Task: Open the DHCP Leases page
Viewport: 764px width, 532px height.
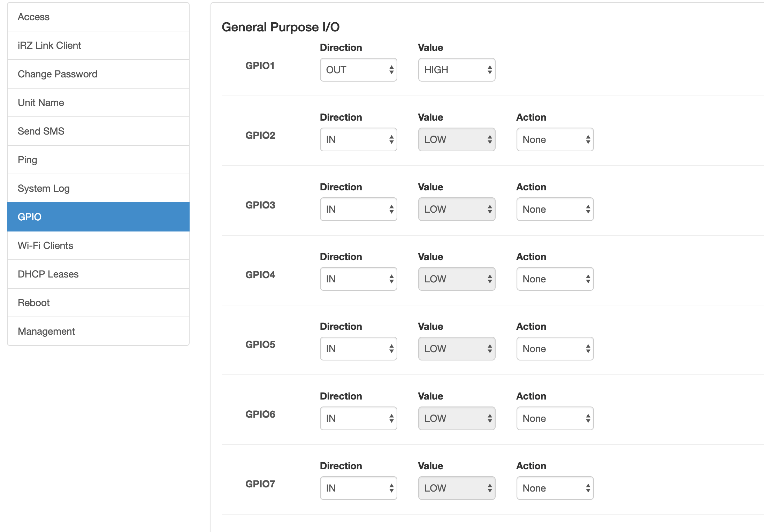Action: tap(98, 274)
